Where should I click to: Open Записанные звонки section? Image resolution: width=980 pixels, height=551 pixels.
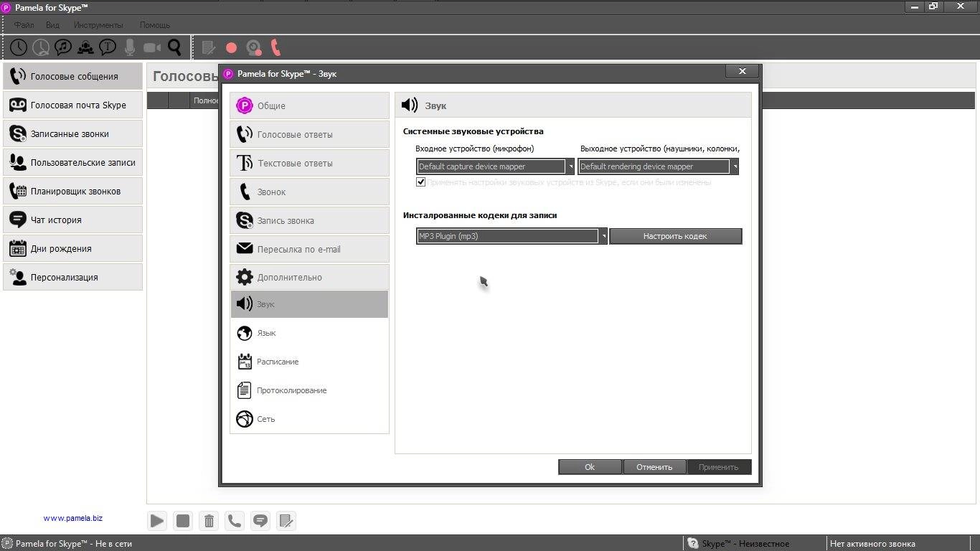tap(72, 133)
